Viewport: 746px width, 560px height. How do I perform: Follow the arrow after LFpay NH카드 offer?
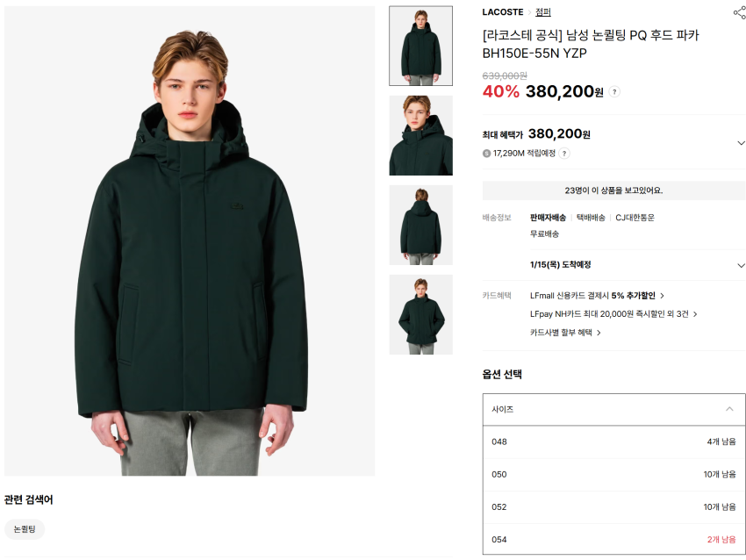(x=695, y=314)
